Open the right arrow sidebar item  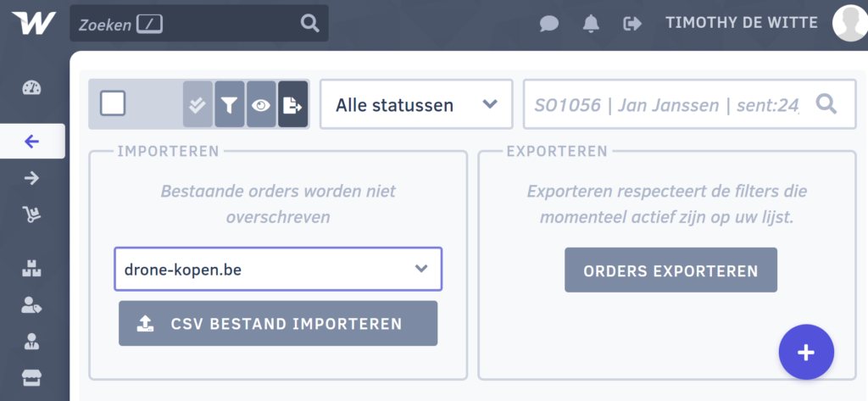[x=31, y=178]
